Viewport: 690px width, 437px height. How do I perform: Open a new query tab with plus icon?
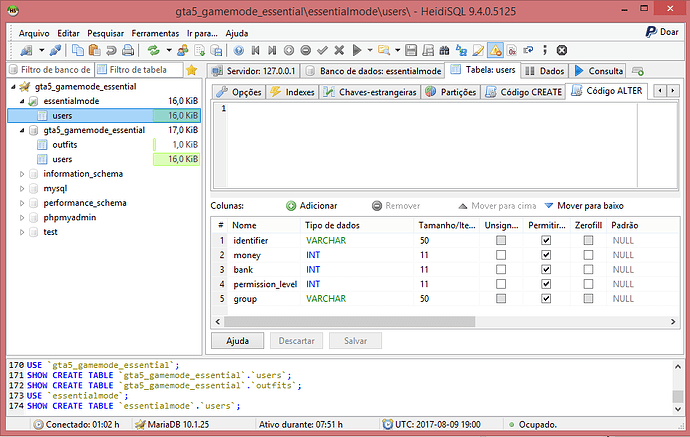[x=637, y=71]
